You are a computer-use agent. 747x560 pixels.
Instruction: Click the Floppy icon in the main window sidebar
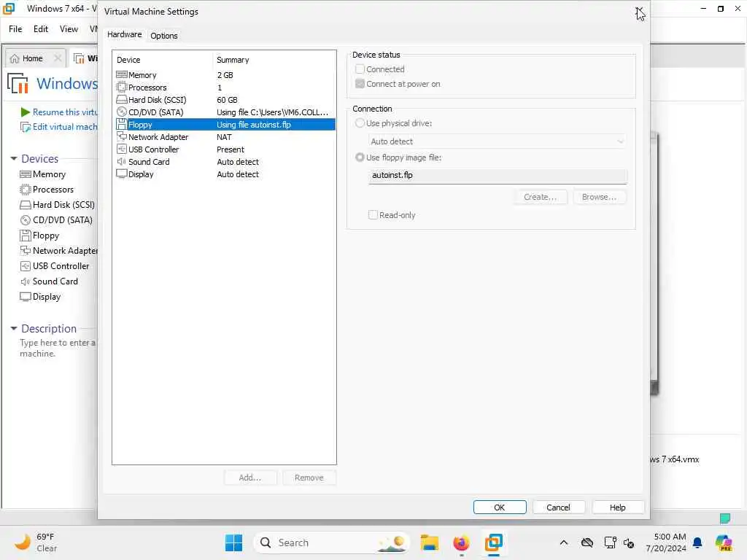pos(26,236)
